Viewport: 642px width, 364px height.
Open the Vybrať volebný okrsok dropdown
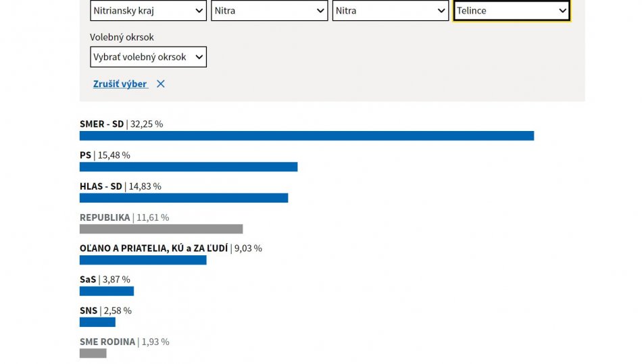pos(148,57)
